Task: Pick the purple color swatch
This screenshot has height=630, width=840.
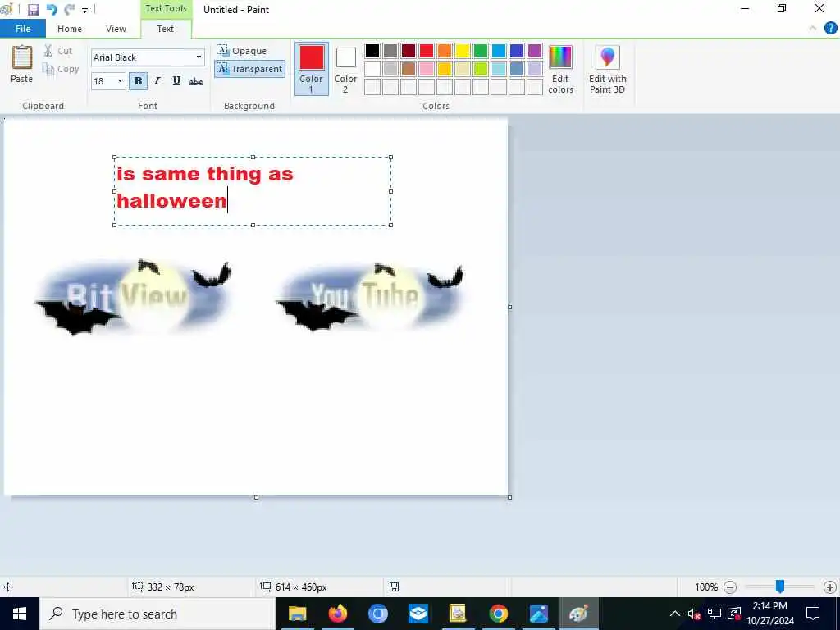Action: (x=535, y=51)
